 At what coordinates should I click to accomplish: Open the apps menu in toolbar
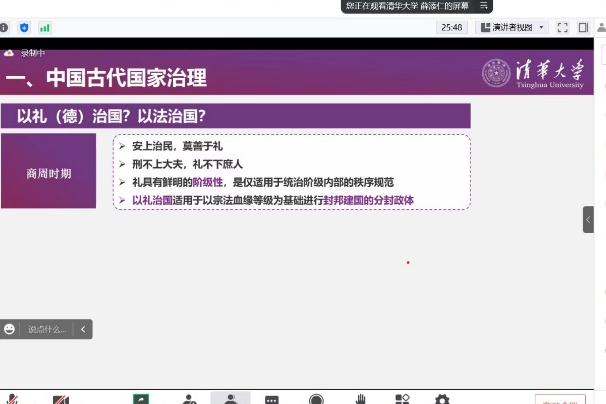coord(401,399)
